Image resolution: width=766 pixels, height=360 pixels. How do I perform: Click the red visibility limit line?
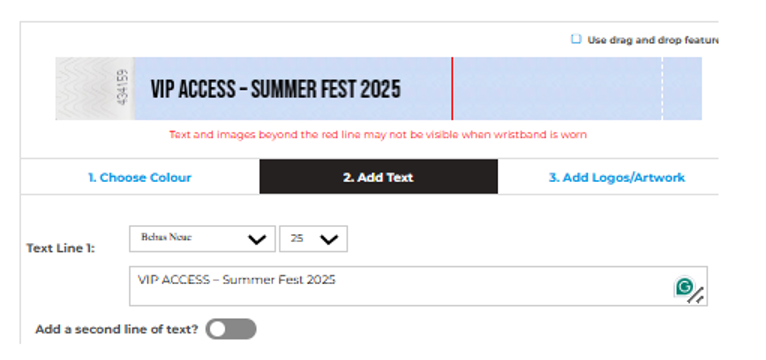coord(452,88)
